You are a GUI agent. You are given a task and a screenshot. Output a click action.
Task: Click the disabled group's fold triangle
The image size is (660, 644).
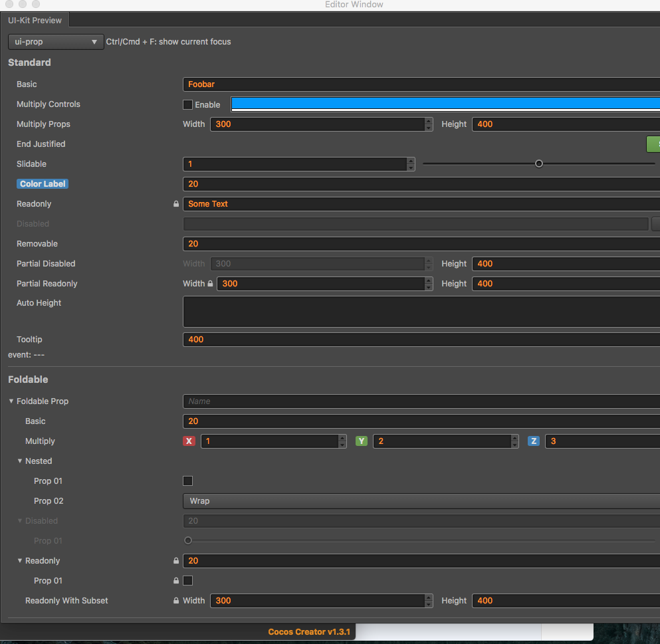[20, 520]
